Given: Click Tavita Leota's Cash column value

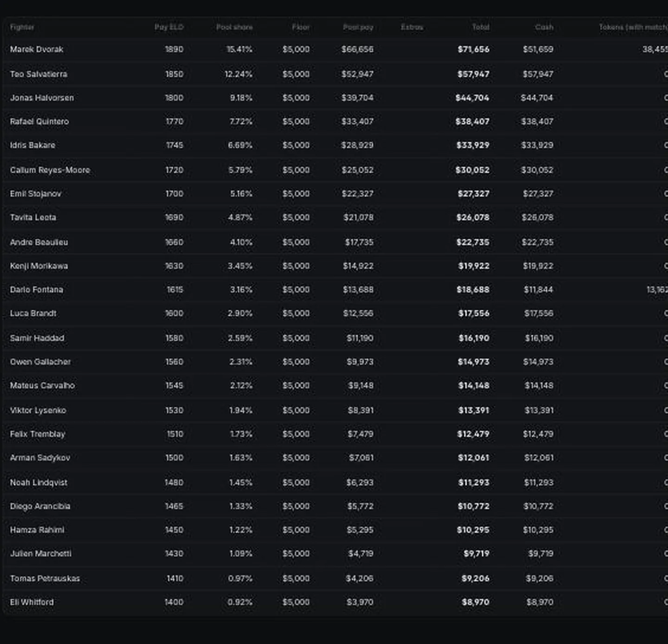Looking at the screenshot, I should click(537, 217).
